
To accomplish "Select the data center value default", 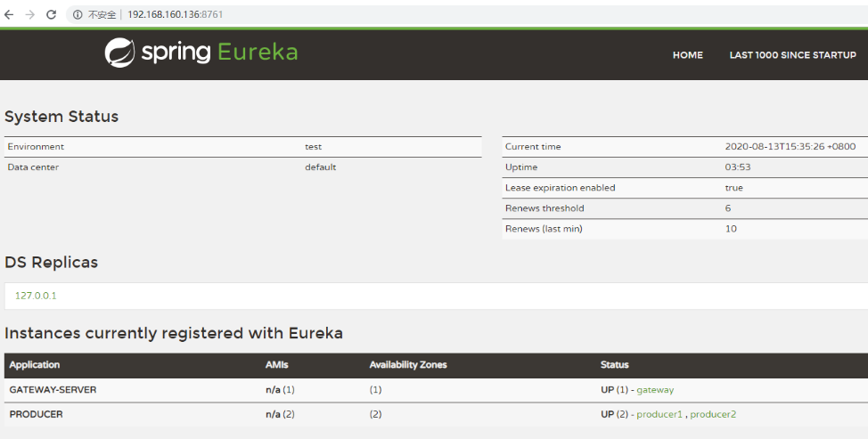I will 321,167.
